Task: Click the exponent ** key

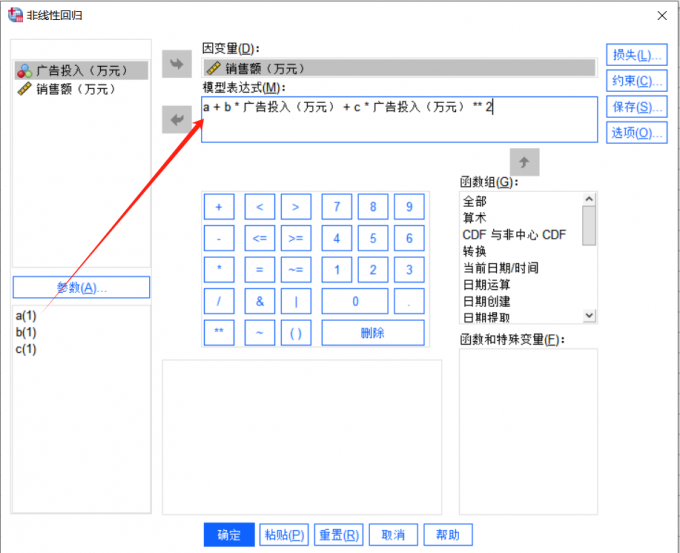Action: [x=219, y=333]
